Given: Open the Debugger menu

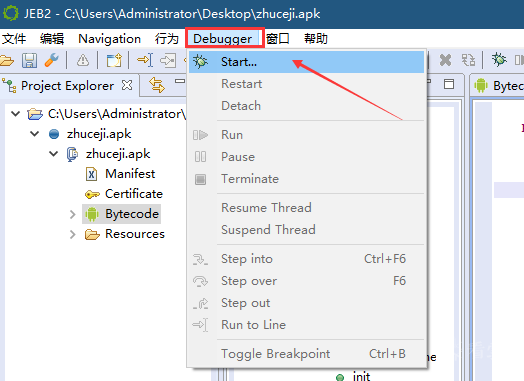Looking at the screenshot, I should click(x=223, y=39).
